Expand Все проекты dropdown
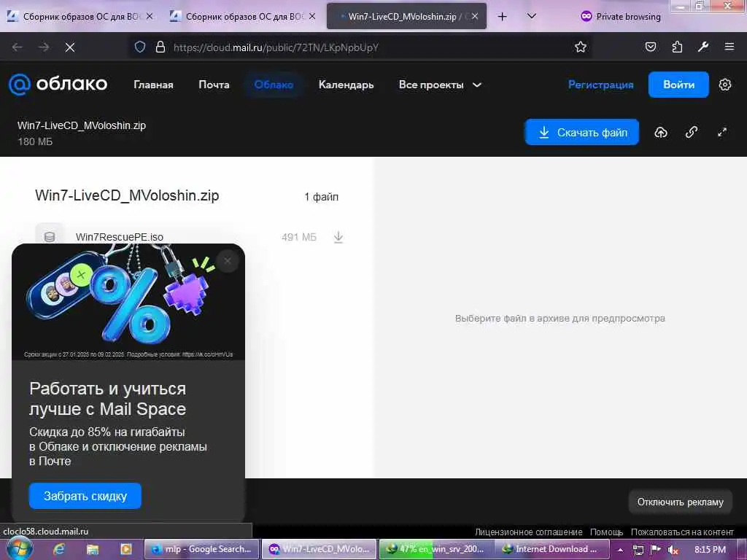This screenshot has height=560, width=747. [440, 85]
